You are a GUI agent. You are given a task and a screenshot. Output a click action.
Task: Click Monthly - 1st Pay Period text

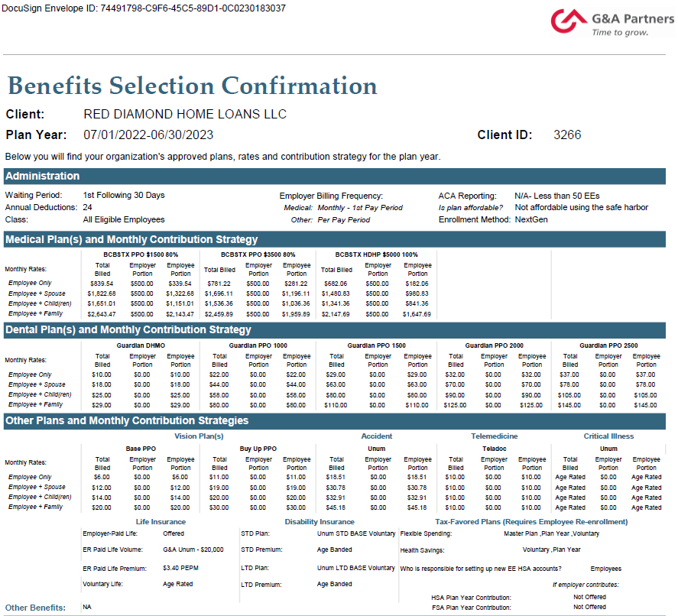pos(360,207)
